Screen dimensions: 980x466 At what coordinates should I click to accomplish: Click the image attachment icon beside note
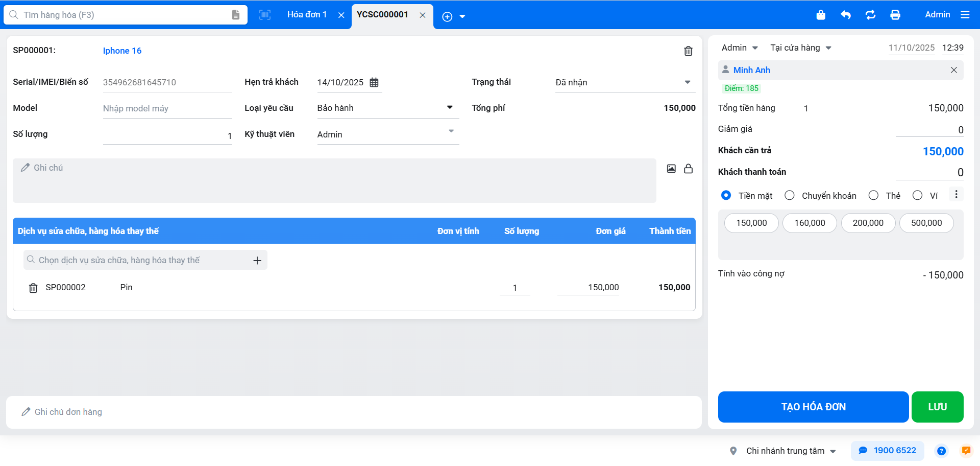[x=671, y=169]
